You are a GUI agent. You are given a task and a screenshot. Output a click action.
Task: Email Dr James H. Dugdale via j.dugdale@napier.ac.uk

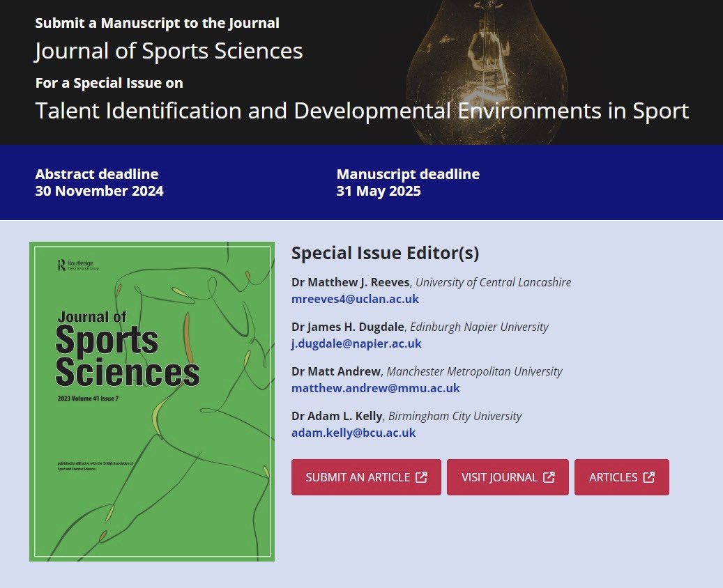point(356,343)
